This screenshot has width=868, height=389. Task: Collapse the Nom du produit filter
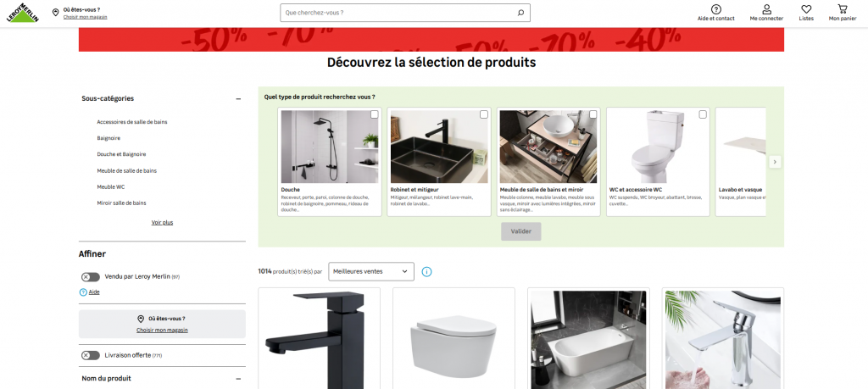coord(238,379)
